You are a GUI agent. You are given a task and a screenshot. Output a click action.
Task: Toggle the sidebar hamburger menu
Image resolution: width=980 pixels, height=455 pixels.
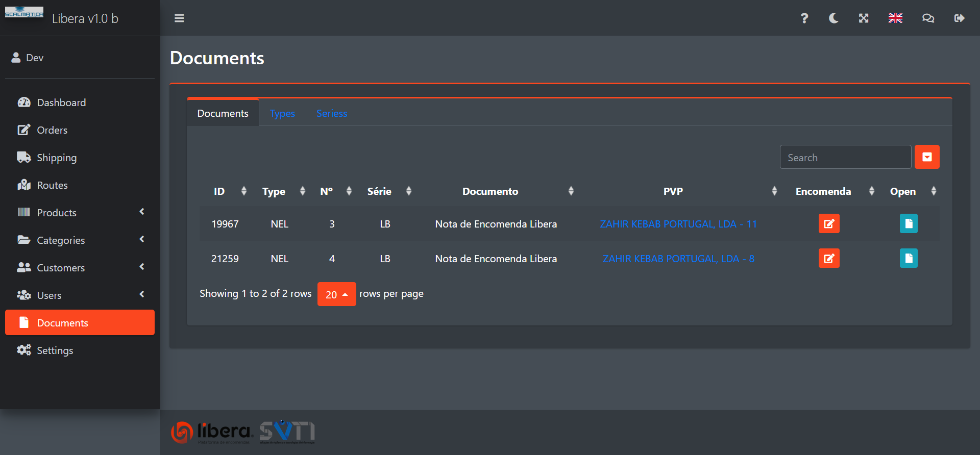coord(179,18)
